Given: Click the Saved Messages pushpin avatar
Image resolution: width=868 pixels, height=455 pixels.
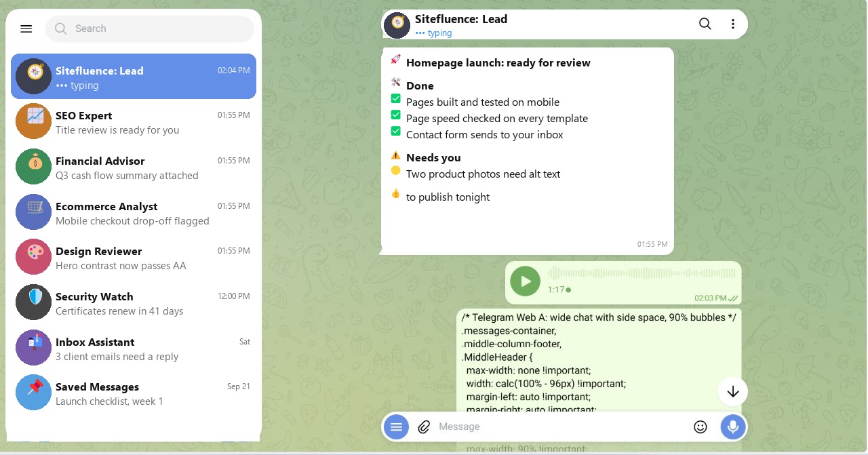Looking at the screenshot, I should click(34, 393).
